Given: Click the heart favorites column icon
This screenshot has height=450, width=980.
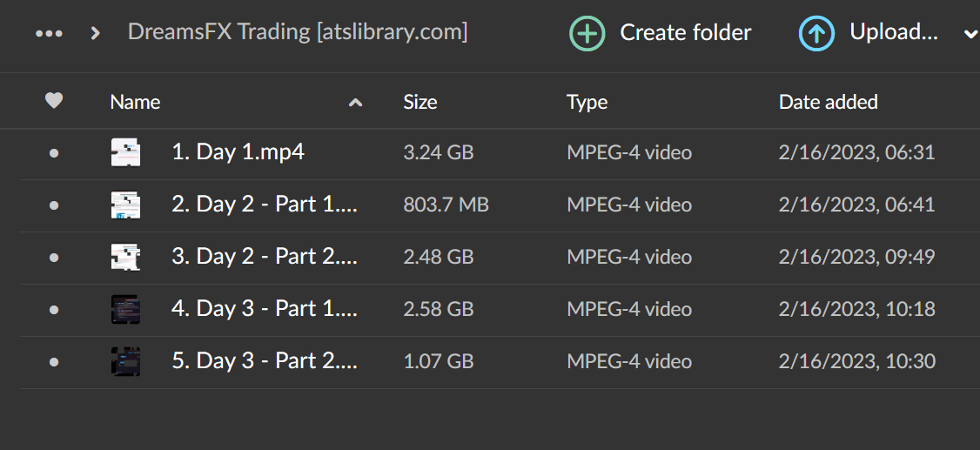Looking at the screenshot, I should pyautogui.click(x=54, y=102).
